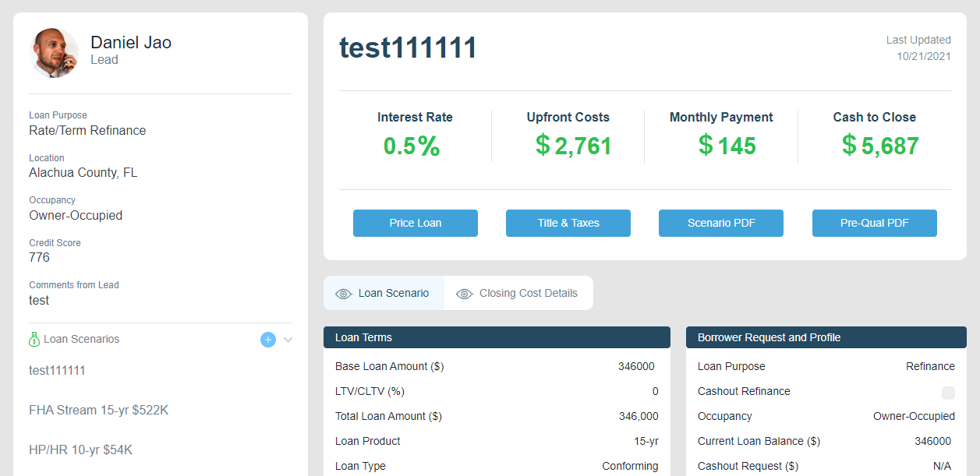Select FHA Stream 15-yr $522K scenario
This screenshot has width=980, height=476.
click(98, 410)
